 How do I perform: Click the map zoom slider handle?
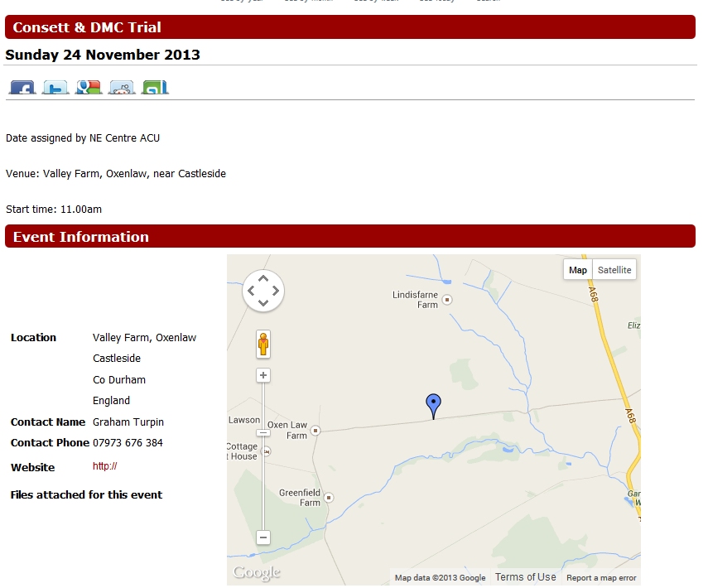tap(263, 432)
